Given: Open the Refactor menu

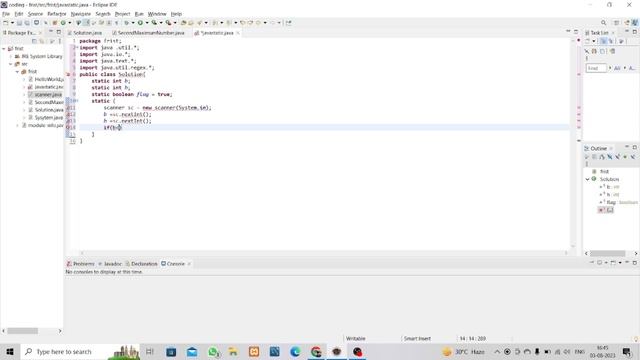Looking at the screenshot, I should 57,14.
